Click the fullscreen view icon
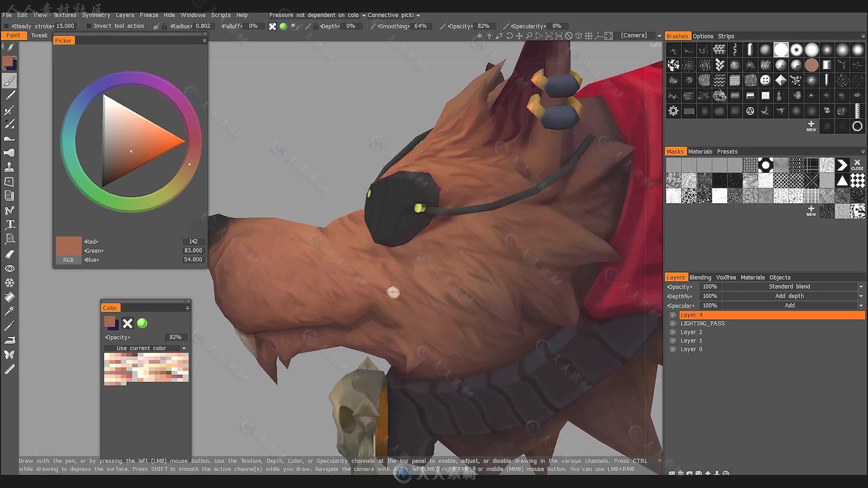 [x=609, y=36]
